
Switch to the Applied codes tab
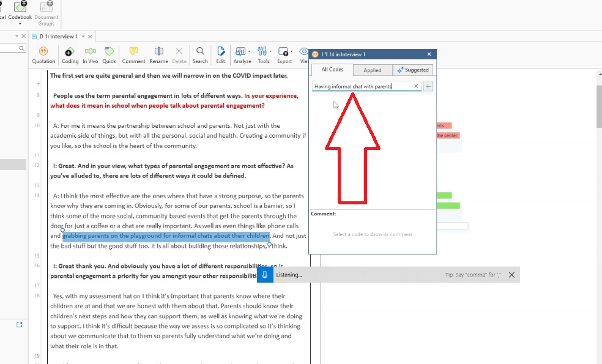(372, 70)
